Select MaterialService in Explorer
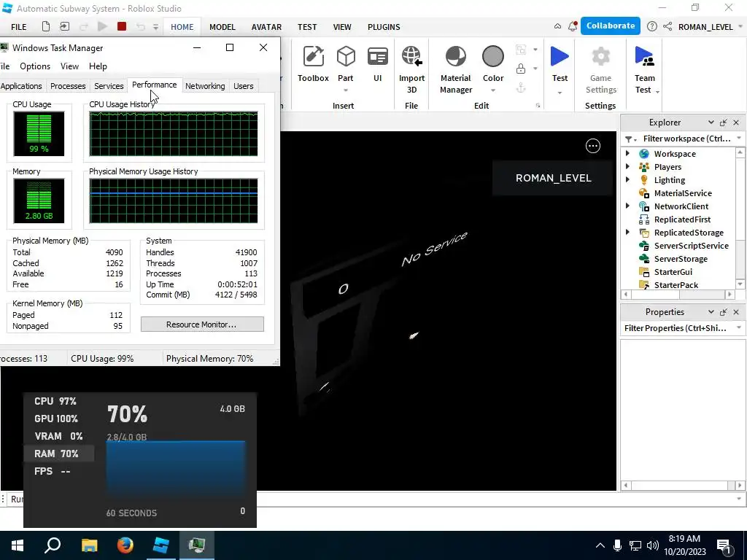Screen dimensions: 747x560 (x=683, y=193)
